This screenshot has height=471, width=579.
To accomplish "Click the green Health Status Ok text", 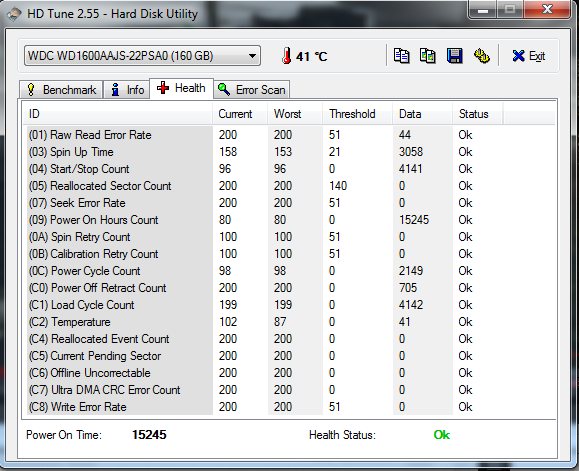I will 442,435.
